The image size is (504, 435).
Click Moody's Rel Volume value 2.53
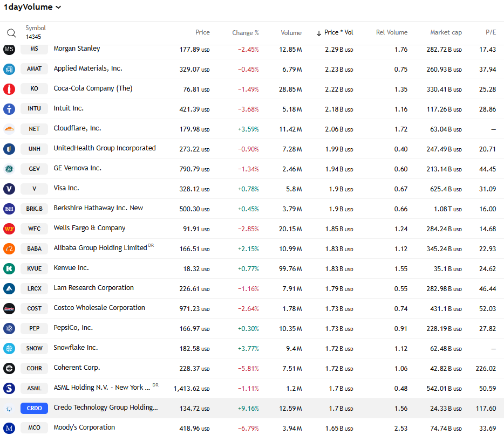[x=401, y=428]
